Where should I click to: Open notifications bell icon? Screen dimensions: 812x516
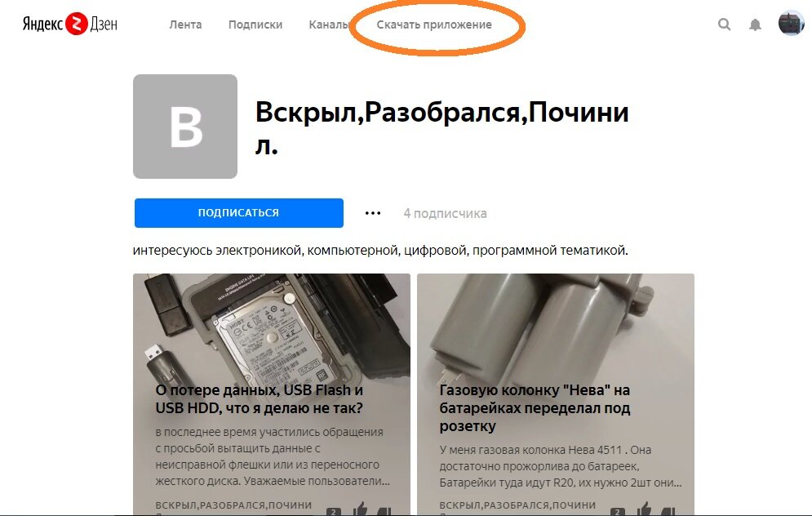[x=755, y=24]
